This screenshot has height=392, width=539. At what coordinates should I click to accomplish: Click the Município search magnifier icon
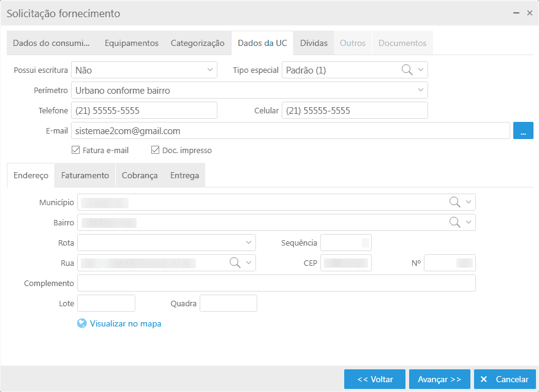(454, 202)
